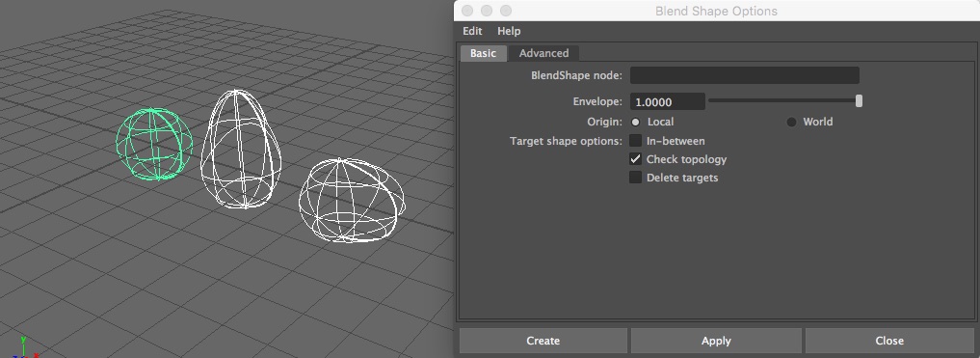
Task: Open the Help menu
Action: click(x=509, y=31)
